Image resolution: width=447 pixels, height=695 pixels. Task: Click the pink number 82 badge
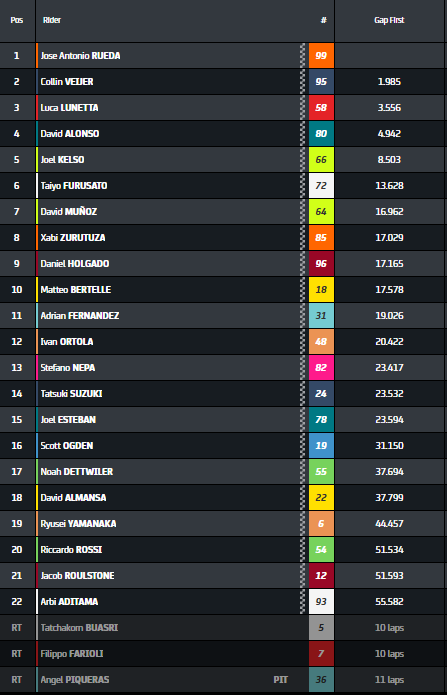click(x=321, y=367)
